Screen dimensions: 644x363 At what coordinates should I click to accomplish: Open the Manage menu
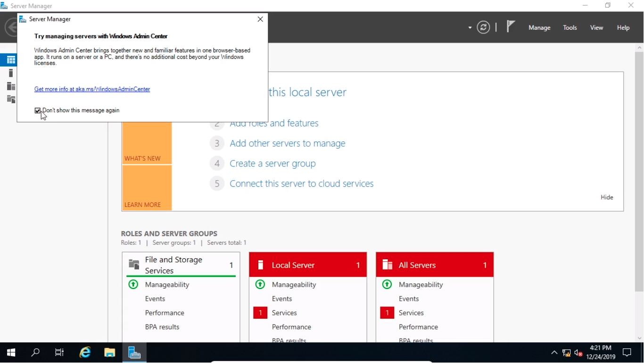tap(539, 28)
